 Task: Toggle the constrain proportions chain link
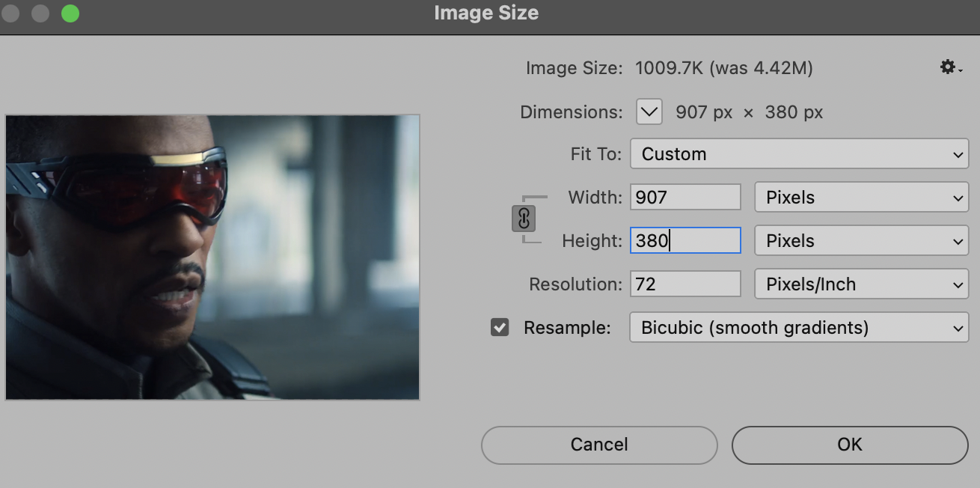point(524,219)
